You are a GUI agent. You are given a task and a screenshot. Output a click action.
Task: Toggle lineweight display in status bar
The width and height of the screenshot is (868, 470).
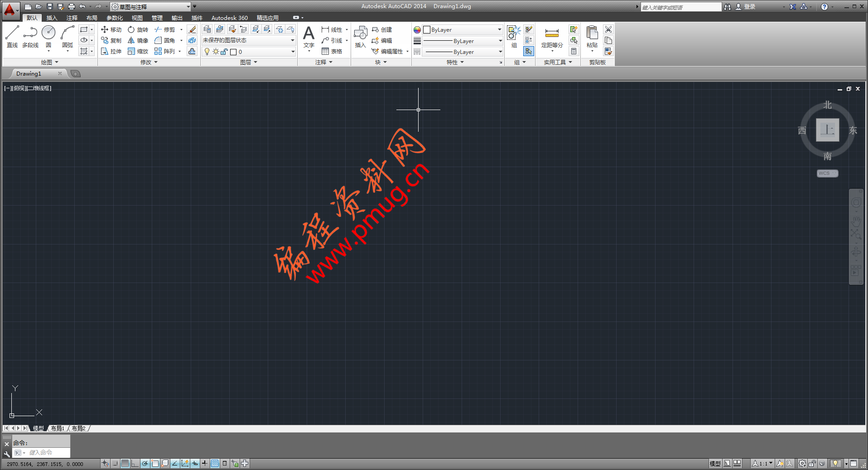coord(205,463)
